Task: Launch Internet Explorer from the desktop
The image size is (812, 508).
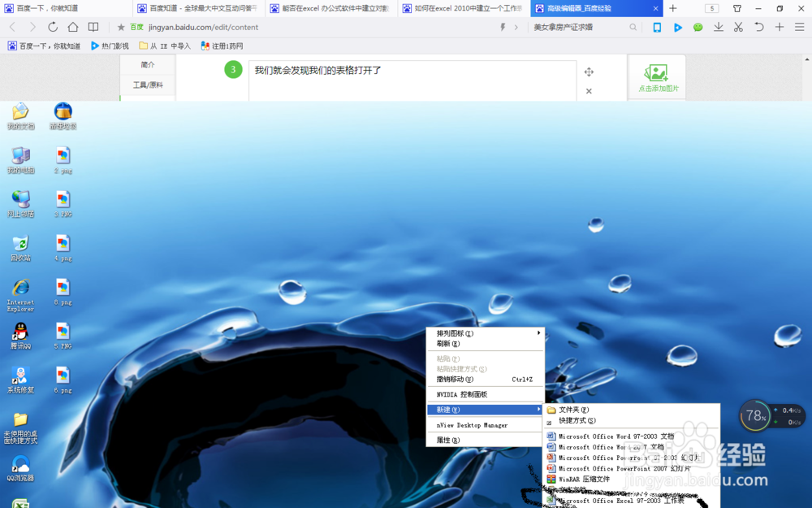Action: coord(21,295)
